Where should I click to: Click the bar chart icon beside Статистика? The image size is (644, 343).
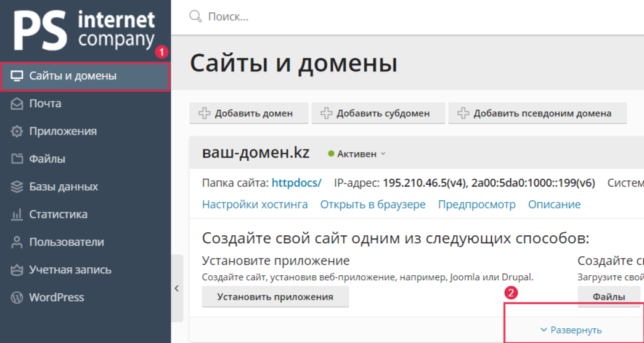[x=17, y=214]
